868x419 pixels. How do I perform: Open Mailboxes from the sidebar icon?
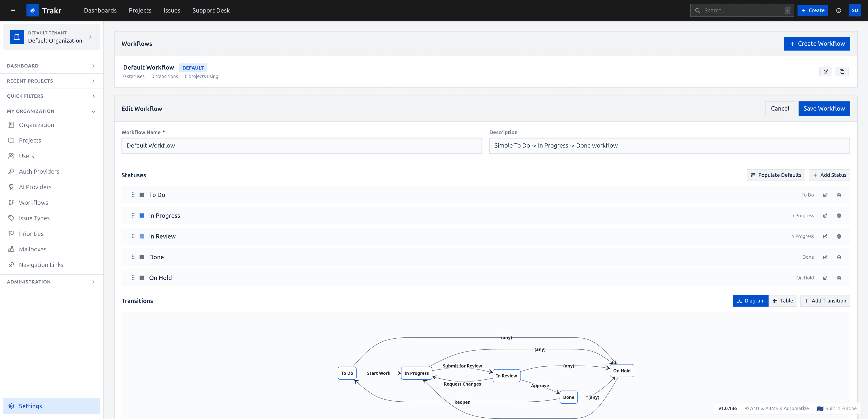tap(11, 249)
